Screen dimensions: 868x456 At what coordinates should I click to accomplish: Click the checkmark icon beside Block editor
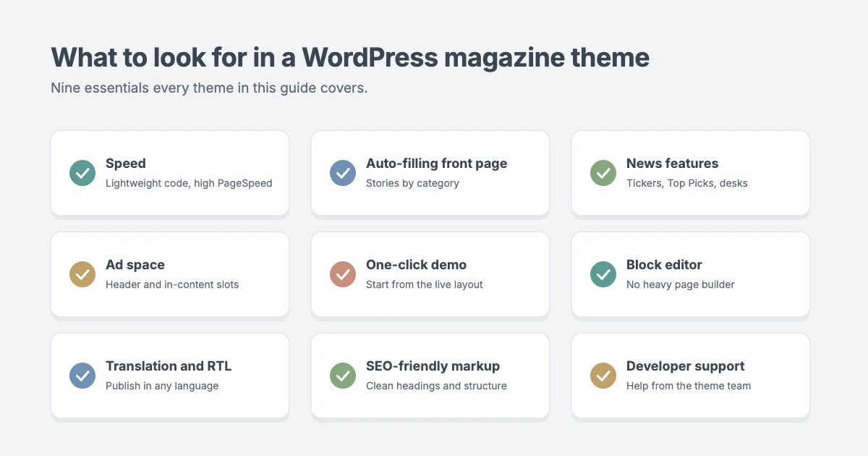(x=603, y=274)
